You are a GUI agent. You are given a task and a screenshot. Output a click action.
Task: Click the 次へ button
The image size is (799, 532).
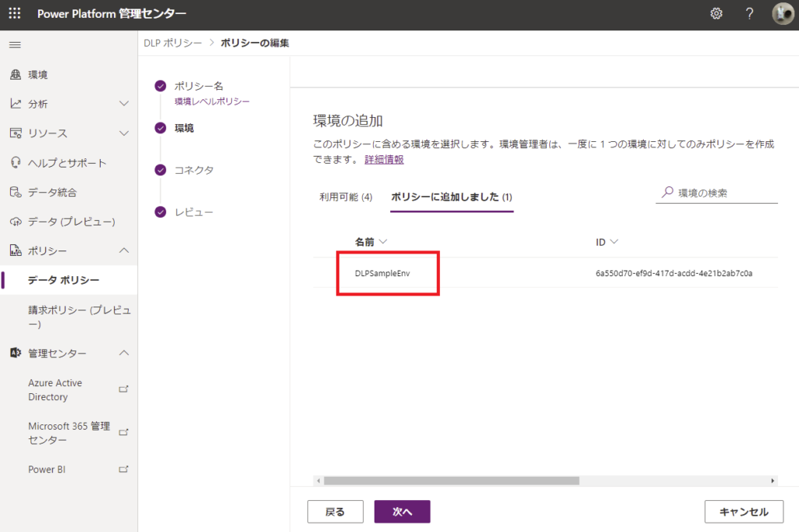coord(402,512)
